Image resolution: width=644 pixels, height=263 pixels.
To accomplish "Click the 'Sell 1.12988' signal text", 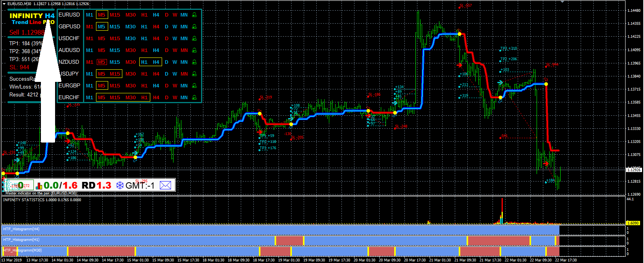I will 27,32.
